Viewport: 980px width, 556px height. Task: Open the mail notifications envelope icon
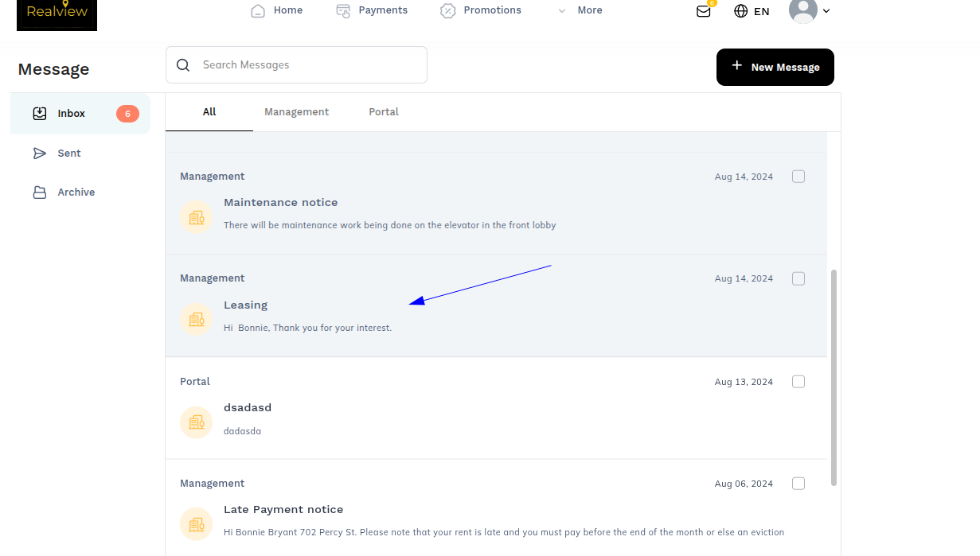tap(703, 11)
